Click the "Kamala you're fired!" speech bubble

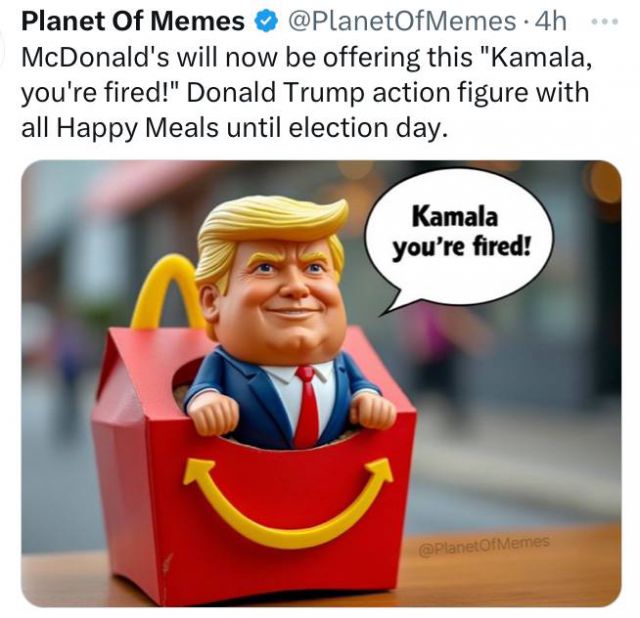tap(461, 239)
